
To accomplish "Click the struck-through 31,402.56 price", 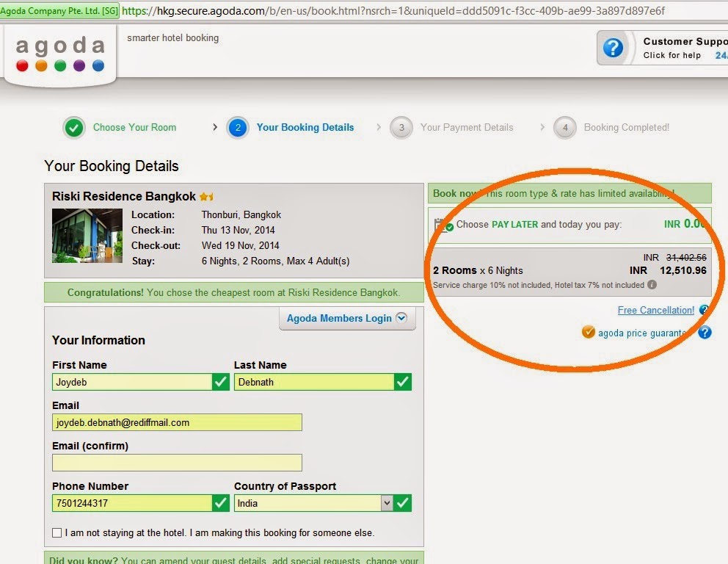I will pyautogui.click(x=686, y=257).
